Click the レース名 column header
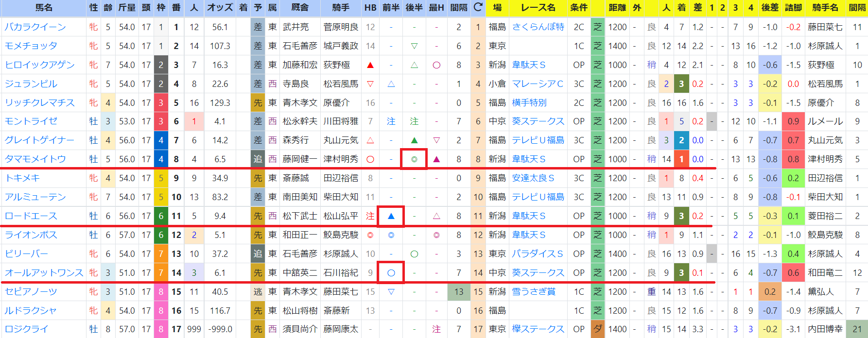The width and height of the screenshot is (868, 338). point(538,8)
